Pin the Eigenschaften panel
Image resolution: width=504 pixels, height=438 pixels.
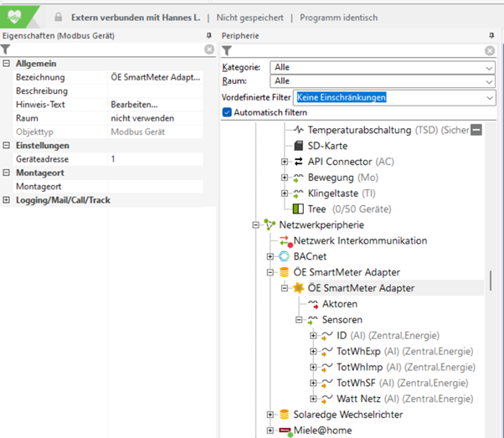click(208, 36)
